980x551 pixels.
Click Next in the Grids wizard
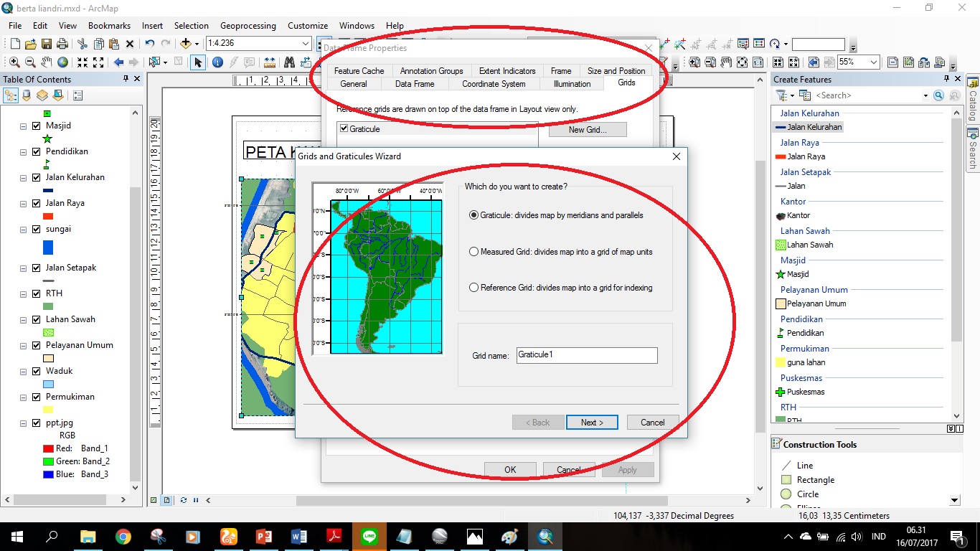point(591,422)
